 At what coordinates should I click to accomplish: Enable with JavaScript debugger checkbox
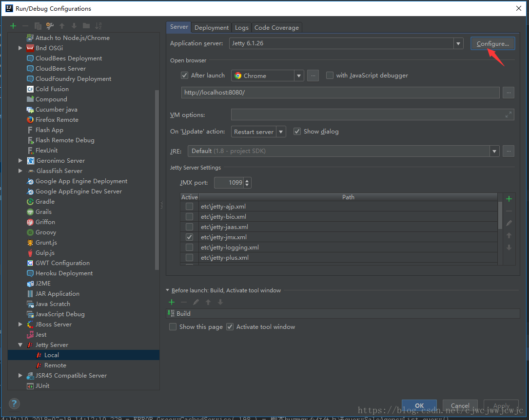click(330, 76)
